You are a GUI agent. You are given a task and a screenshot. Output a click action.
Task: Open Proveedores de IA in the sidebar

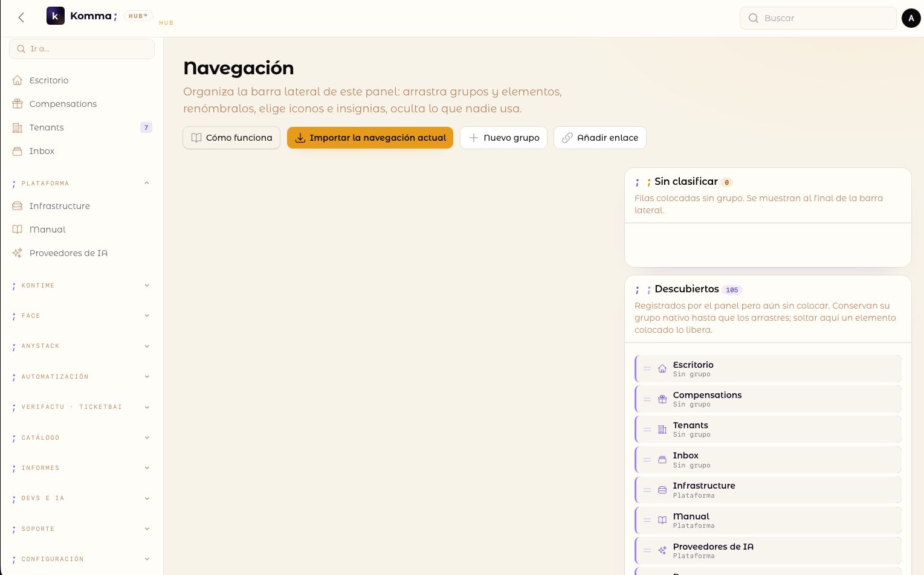coord(82,253)
